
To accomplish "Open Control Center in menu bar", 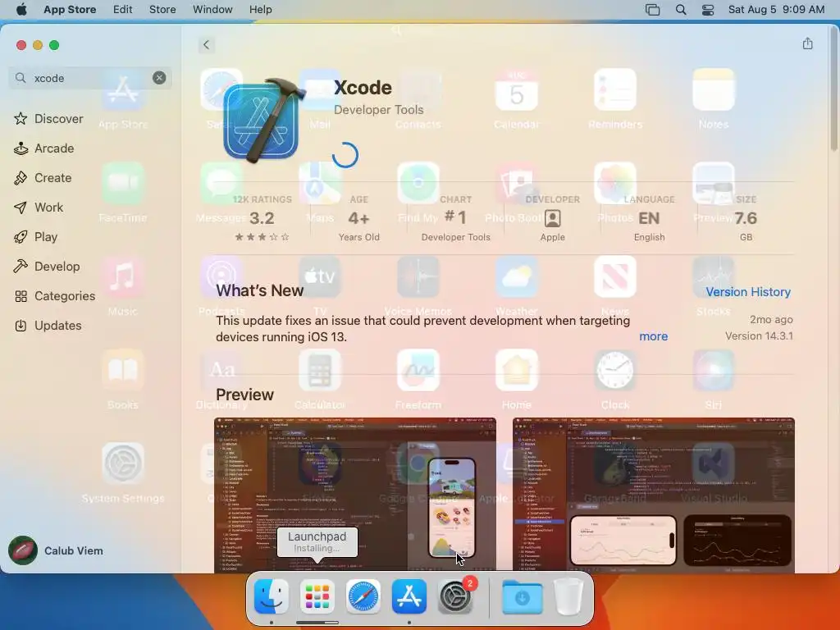I will [708, 10].
